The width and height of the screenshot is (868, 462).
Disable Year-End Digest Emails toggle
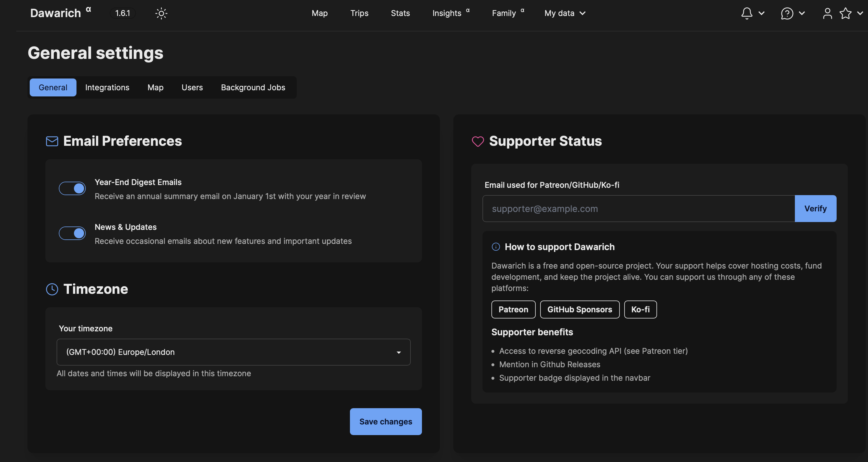72,188
